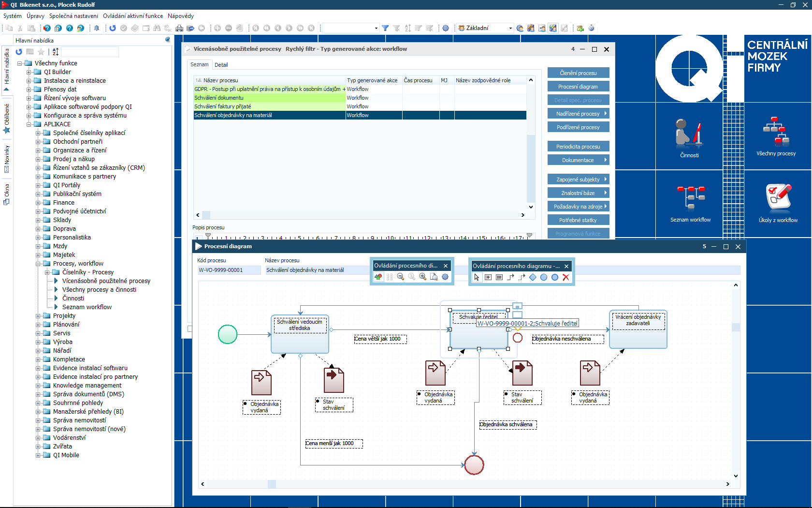Click the blue filter funnel icon
This screenshot has width=812, height=508.
click(385, 28)
